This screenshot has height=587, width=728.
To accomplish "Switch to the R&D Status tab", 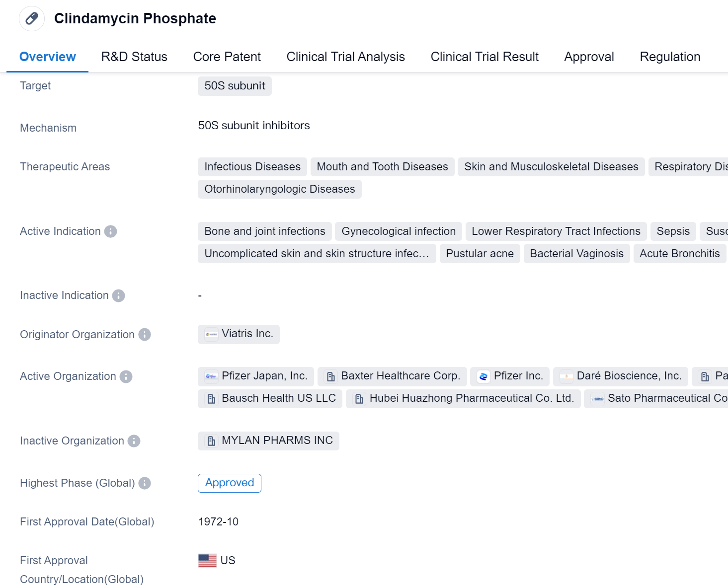I will [x=134, y=57].
